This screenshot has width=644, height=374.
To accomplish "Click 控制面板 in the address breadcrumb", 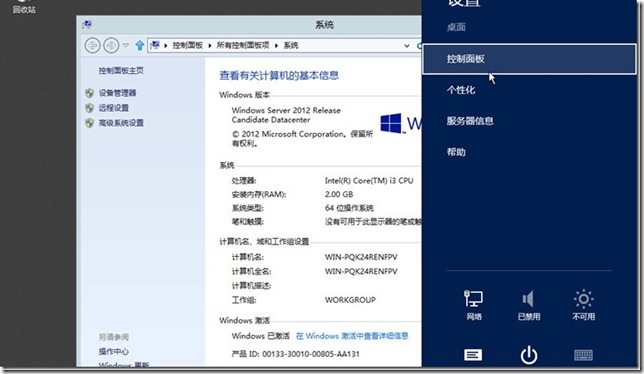I will (187, 45).
